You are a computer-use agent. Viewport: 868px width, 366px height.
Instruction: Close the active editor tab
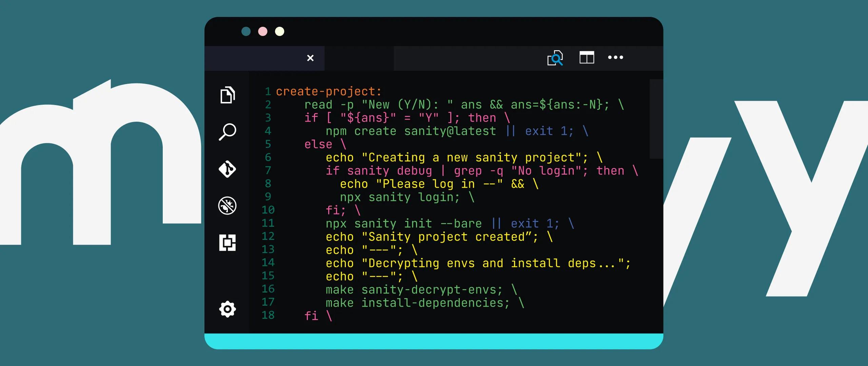coord(310,58)
